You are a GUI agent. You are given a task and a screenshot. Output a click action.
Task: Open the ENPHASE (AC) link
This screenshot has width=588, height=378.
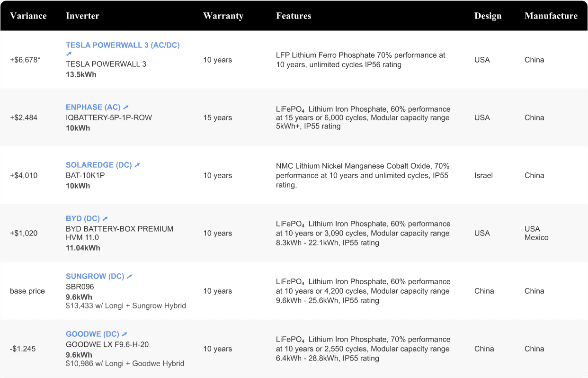pyautogui.click(x=93, y=108)
